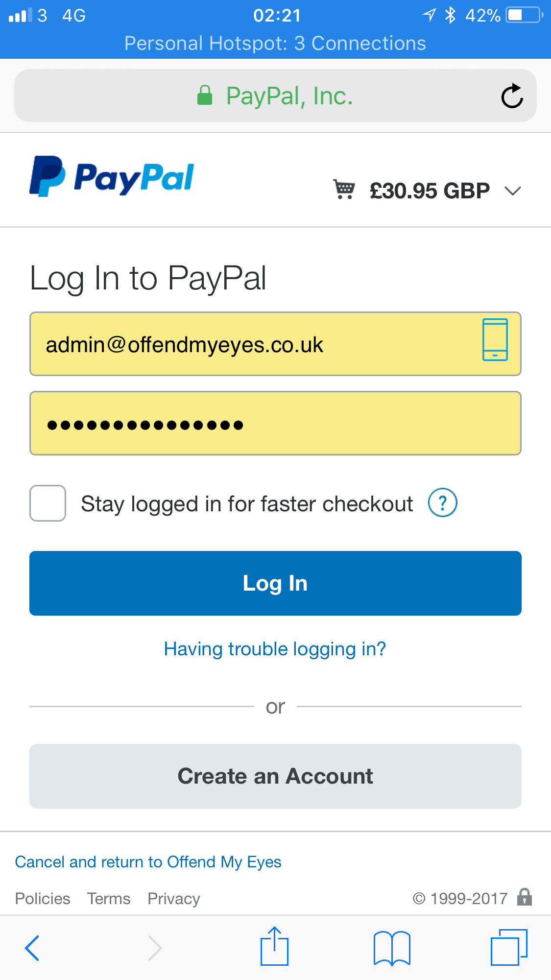
Task: Click Create an Account
Action: [x=275, y=776]
